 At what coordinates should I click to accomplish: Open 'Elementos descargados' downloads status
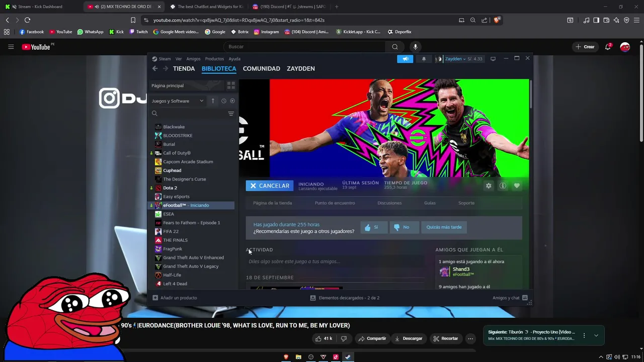click(345, 298)
